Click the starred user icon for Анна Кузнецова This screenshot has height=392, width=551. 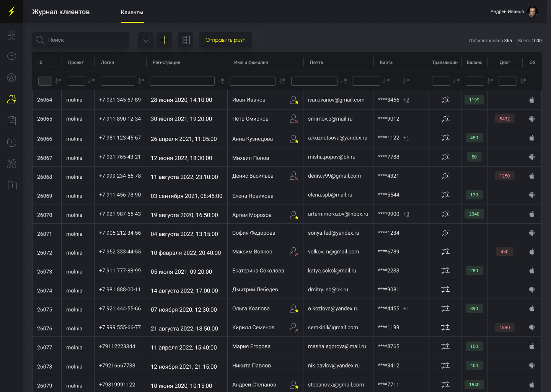[x=294, y=139]
